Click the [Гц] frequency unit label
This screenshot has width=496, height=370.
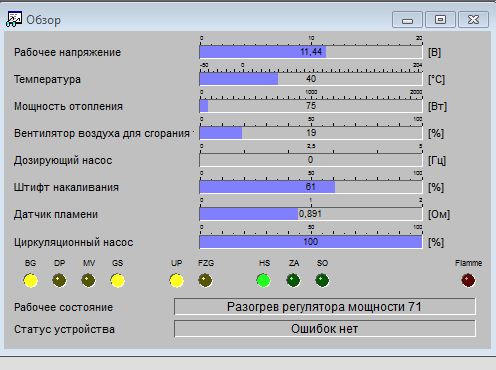[x=437, y=161]
